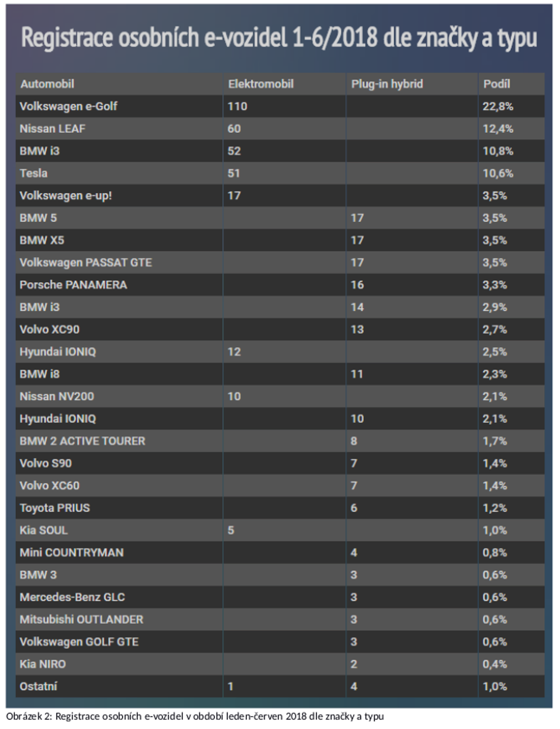Click the 22,8% share value
The width and height of the screenshot is (560, 729).
click(x=498, y=106)
